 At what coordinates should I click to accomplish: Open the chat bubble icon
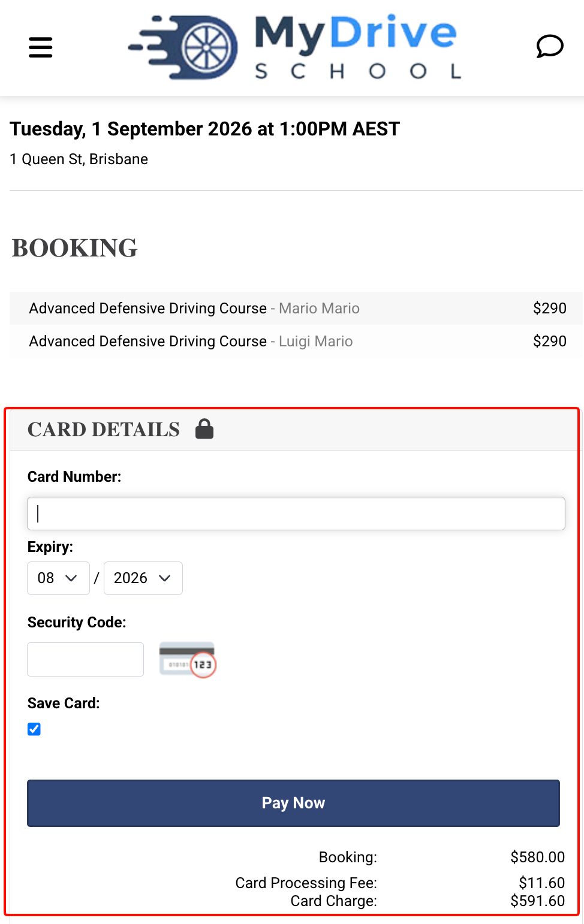tap(549, 47)
